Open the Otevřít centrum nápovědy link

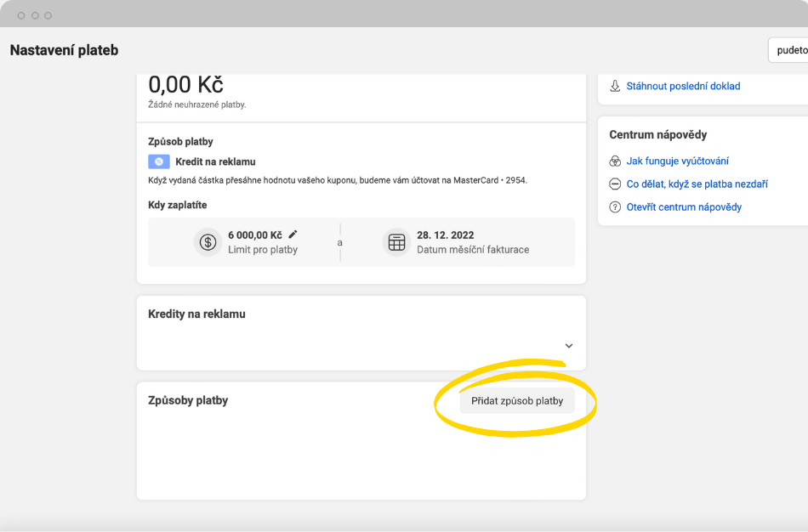tap(684, 207)
